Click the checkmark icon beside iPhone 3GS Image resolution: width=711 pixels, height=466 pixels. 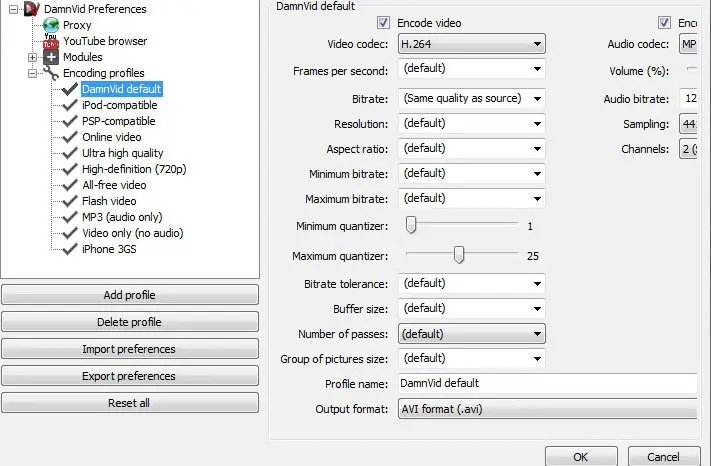coord(70,249)
